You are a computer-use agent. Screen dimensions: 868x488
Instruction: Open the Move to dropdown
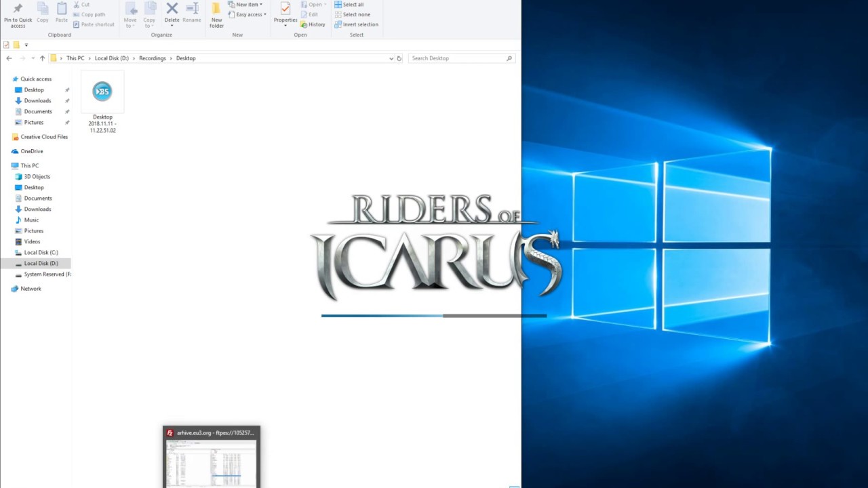pyautogui.click(x=130, y=14)
